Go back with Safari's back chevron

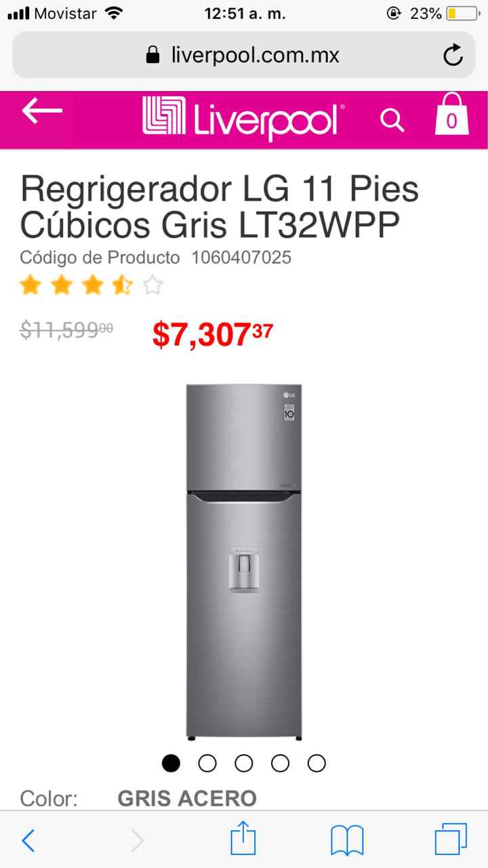28,841
